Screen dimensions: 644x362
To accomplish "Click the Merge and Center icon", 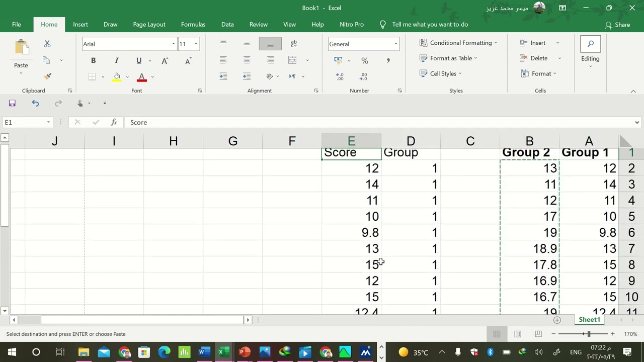I will click(292, 60).
